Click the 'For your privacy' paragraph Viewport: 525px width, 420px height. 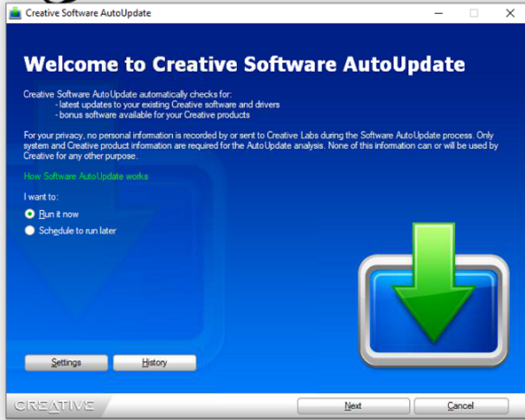pos(261,145)
